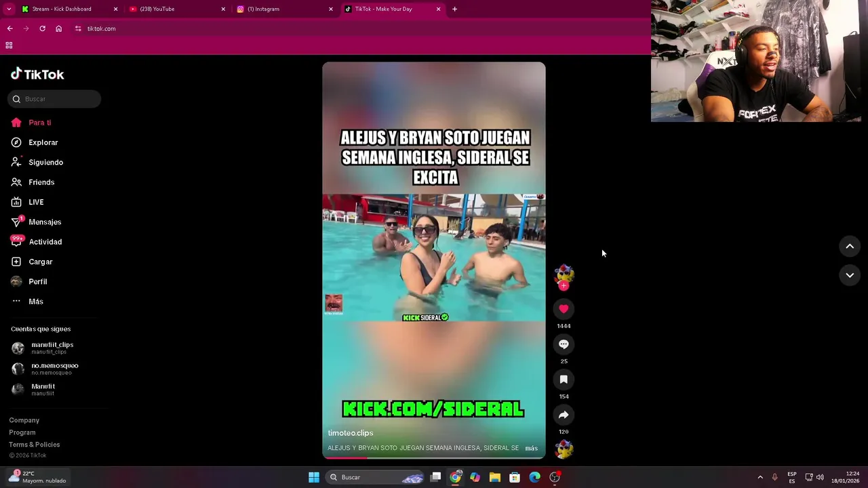
Task: Expand Terms & Policies footer section
Action: point(35,445)
